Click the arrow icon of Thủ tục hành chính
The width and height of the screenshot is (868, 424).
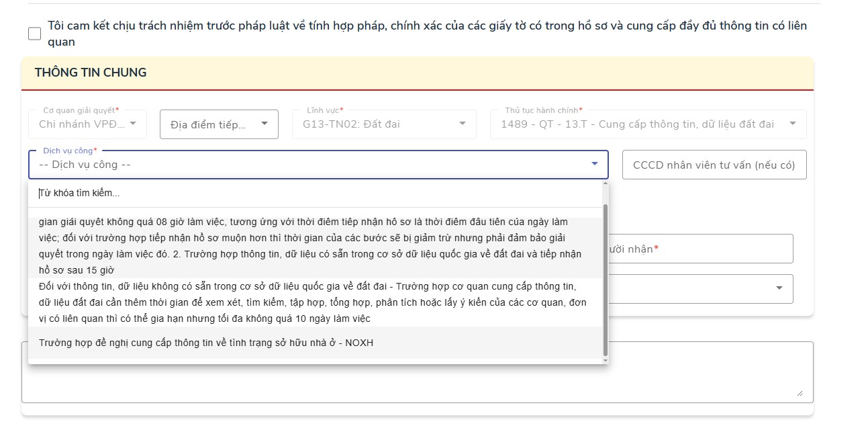792,124
